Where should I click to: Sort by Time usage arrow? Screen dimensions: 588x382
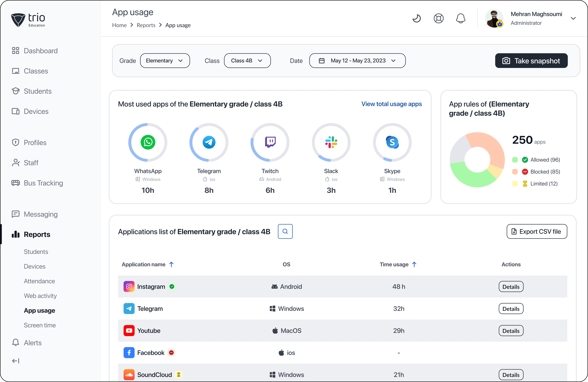pyautogui.click(x=414, y=264)
